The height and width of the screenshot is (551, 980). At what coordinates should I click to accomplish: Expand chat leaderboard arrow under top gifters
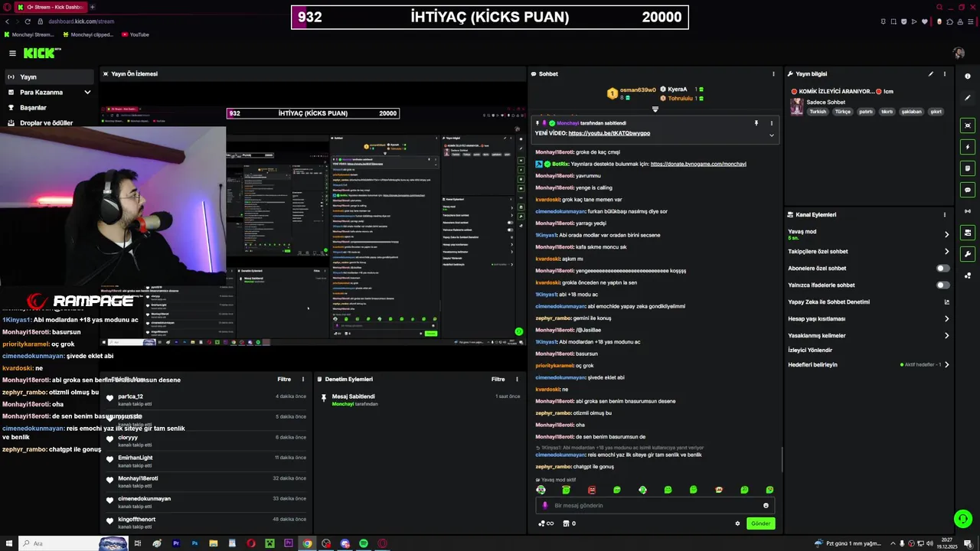pos(655,109)
